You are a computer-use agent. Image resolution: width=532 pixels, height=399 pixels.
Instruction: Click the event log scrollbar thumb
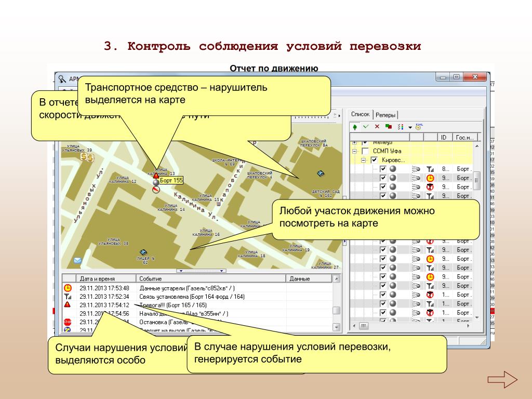(x=336, y=311)
